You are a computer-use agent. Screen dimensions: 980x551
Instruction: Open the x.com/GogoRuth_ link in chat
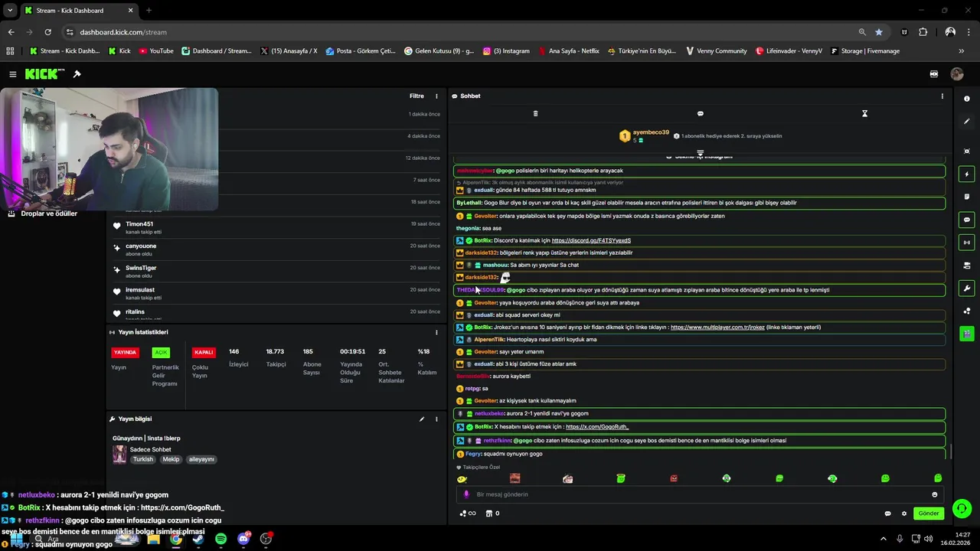click(597, 426)
